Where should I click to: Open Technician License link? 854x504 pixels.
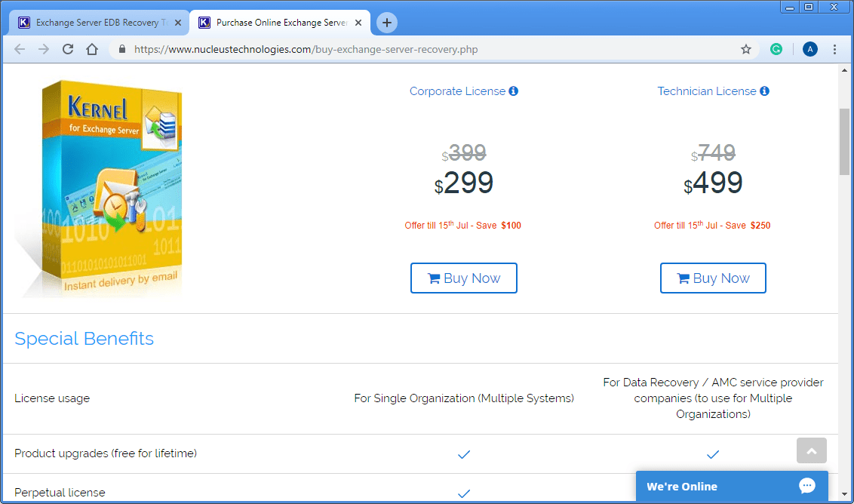click(706, 91)
